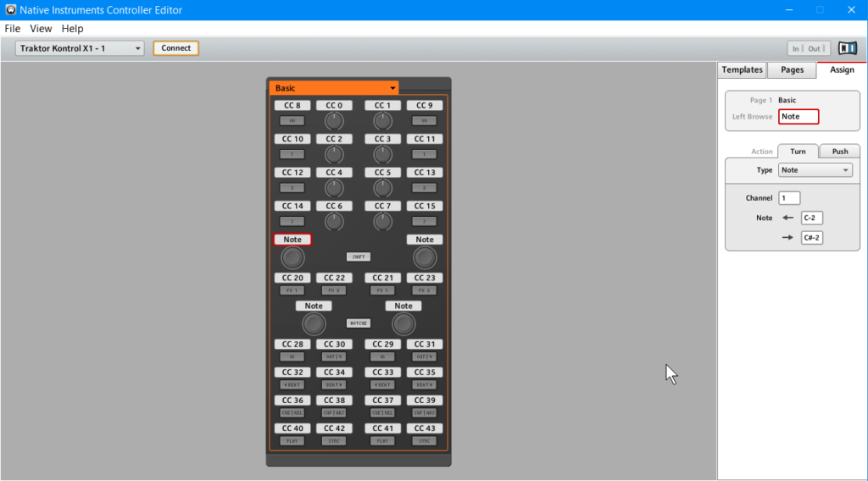Switch to the Pages tab
868x481 pixels.
[793, 69]
